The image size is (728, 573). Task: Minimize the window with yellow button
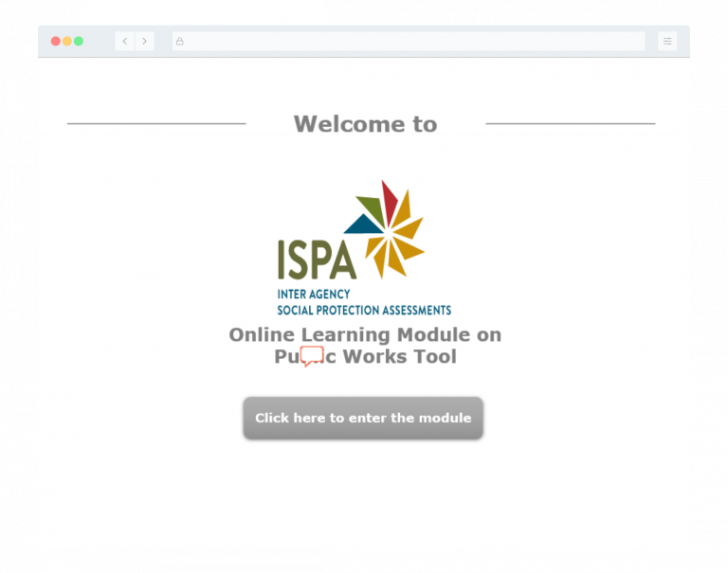67,42
